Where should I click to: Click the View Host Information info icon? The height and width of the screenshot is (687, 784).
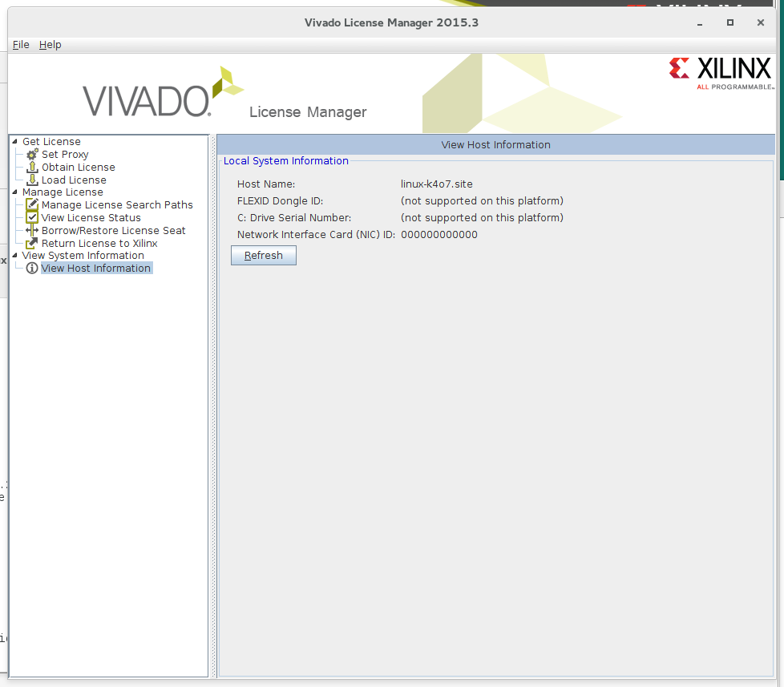tap(32, 268)
